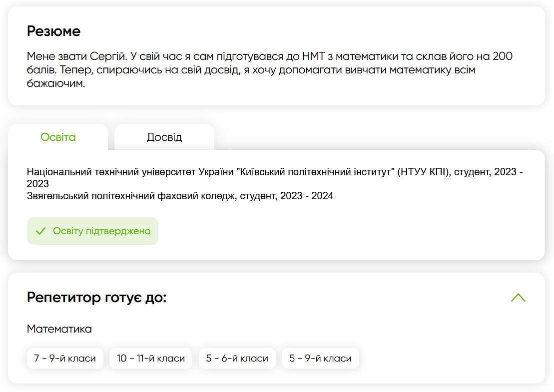Select the "5 - 9-й класи" tag
The height and width of the screenshot is (392, 554).
pyautogui.click(x=320, y=358)
